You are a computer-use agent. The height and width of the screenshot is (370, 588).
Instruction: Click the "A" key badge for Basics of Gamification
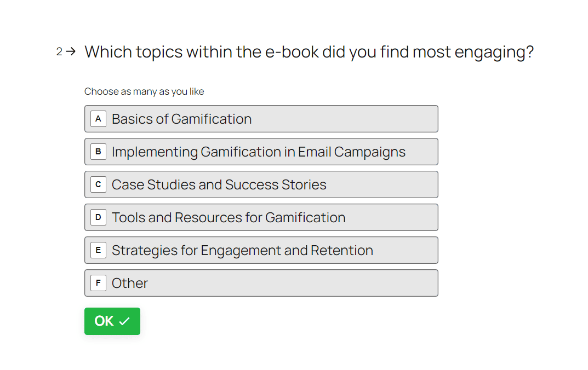(x=98, y=119)
